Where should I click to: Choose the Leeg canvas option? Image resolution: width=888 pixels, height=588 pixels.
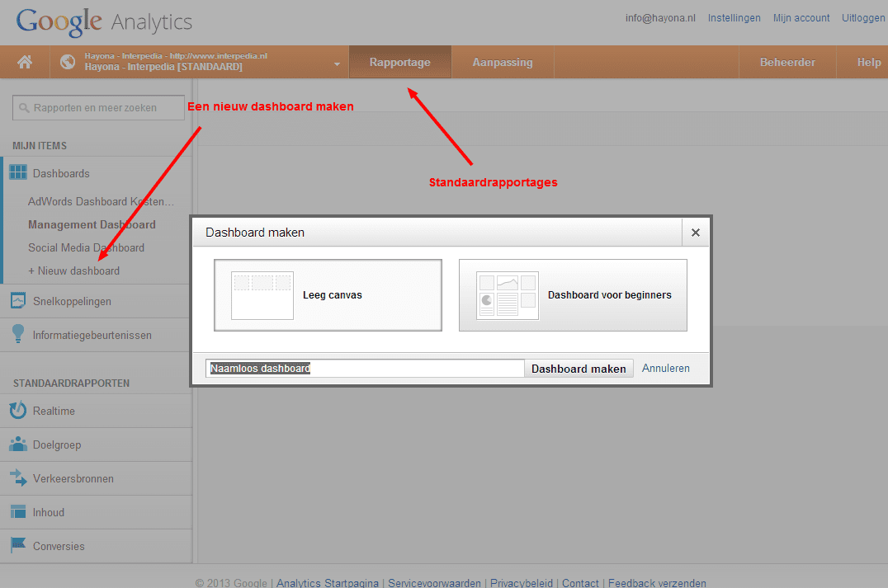pos(328,295)
